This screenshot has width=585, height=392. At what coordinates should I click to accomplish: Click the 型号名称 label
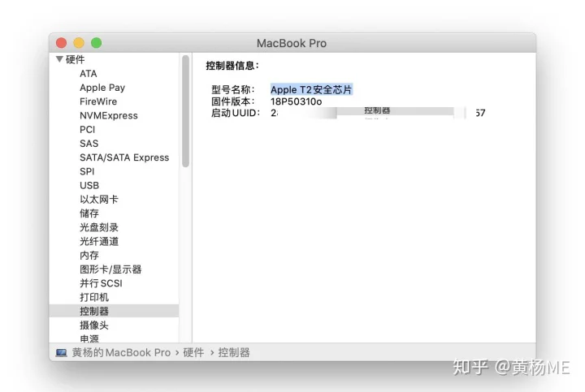[233, 90]
